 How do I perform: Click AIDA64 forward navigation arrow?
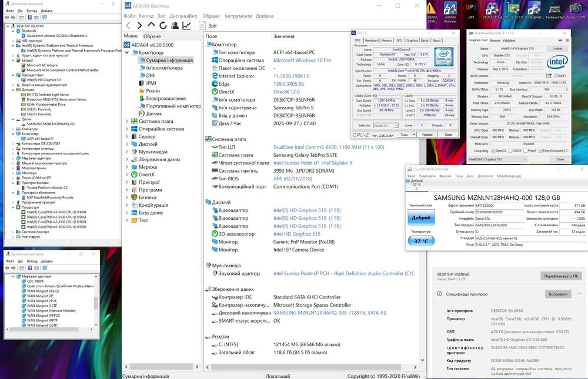pos(139,25)
